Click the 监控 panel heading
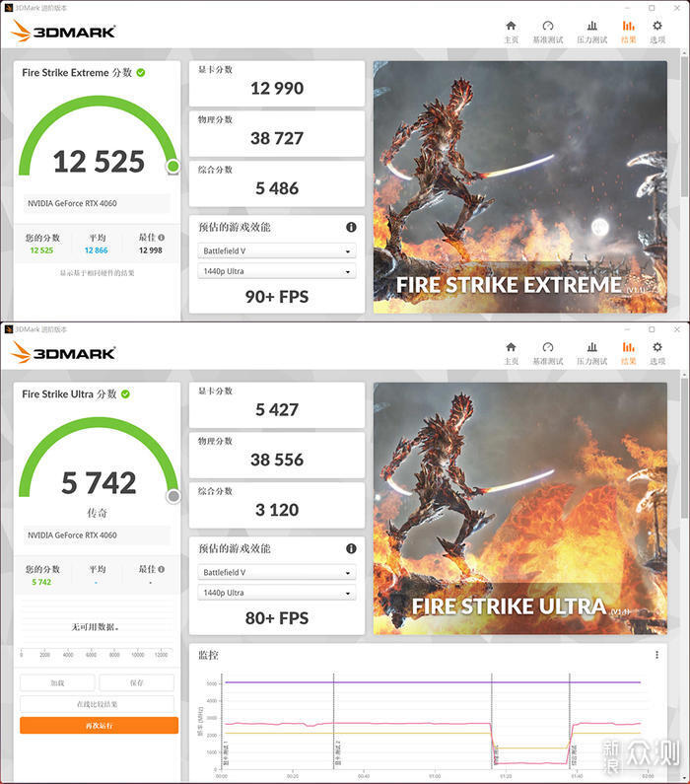 tap(208, 655)
